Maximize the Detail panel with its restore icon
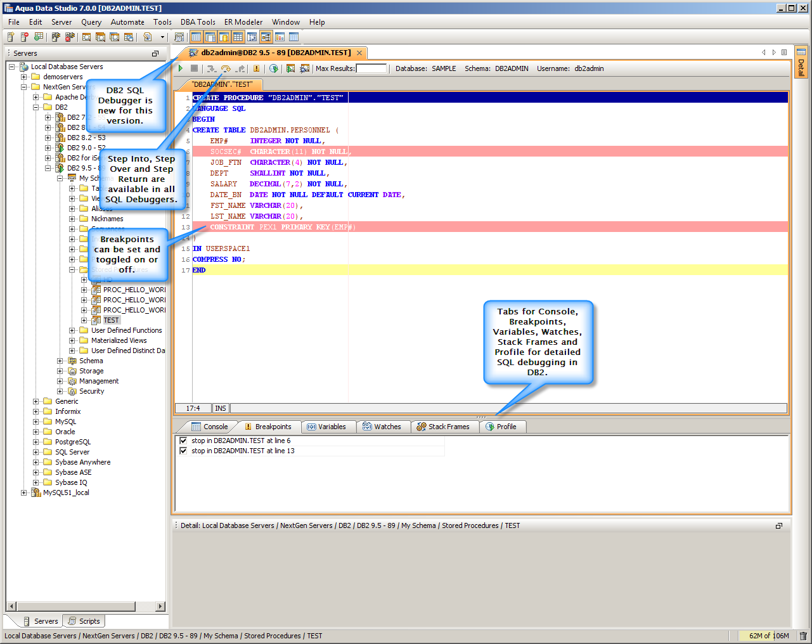Screen dimensions: 812x644 [x=779, y=525]
